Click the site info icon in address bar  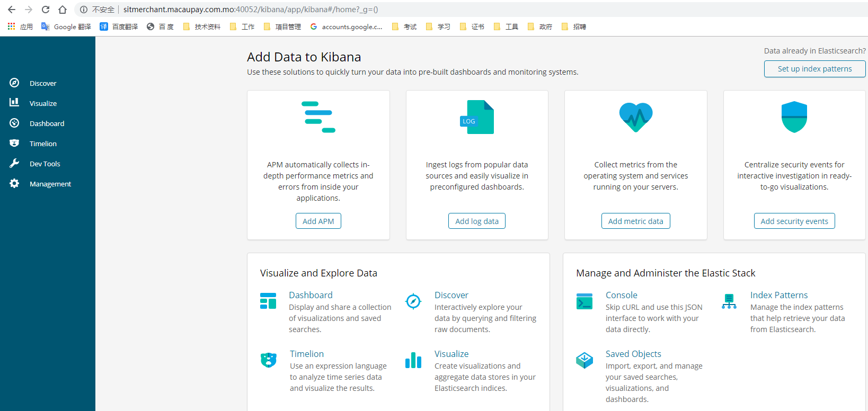pyautogui.click(x=84, y=10)
